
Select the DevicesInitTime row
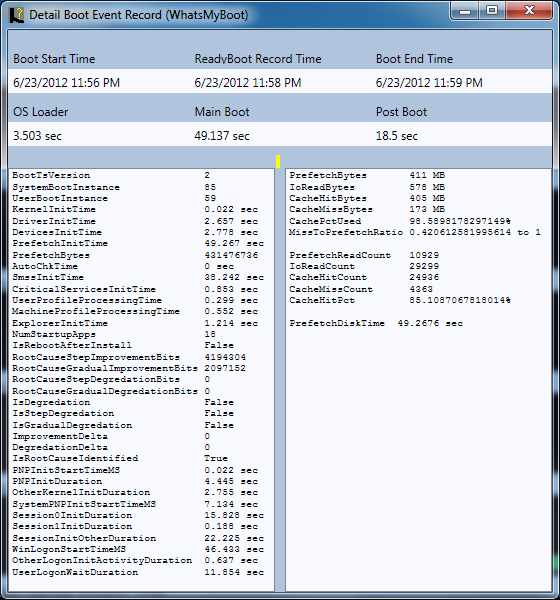[x=135, y=232]
